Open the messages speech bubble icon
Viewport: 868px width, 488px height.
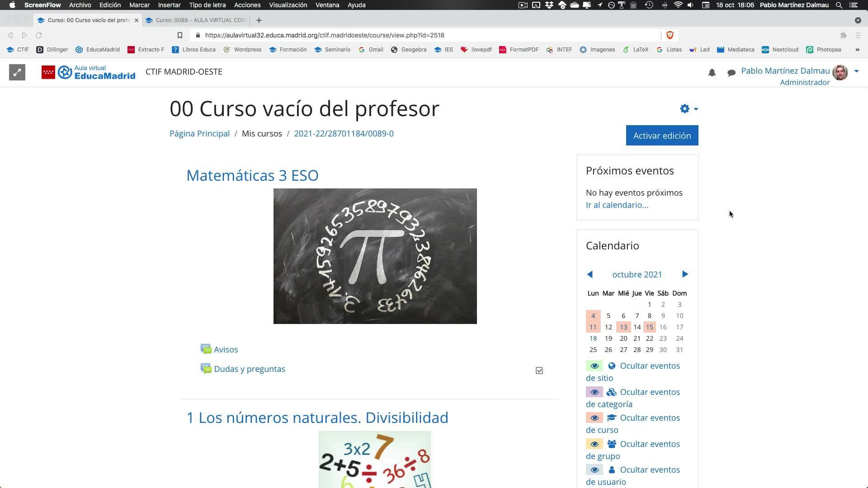point(731,73)
